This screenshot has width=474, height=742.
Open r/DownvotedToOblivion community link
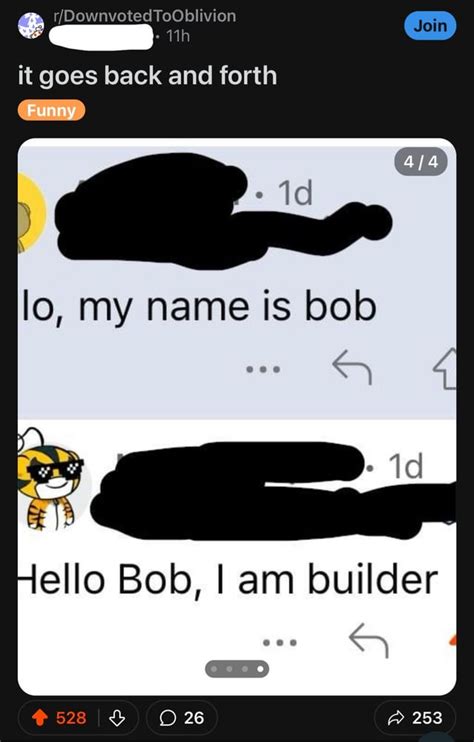pyautogui.click(x=144, y=16)
